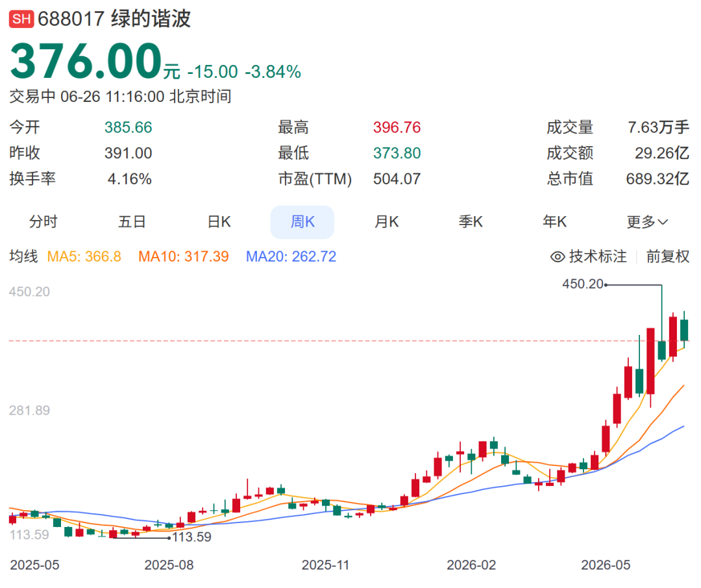The width and height of the screenshot is (701, 588).
Task: Click the 2025-05 date axis label
Action: (x=35, y=565)
